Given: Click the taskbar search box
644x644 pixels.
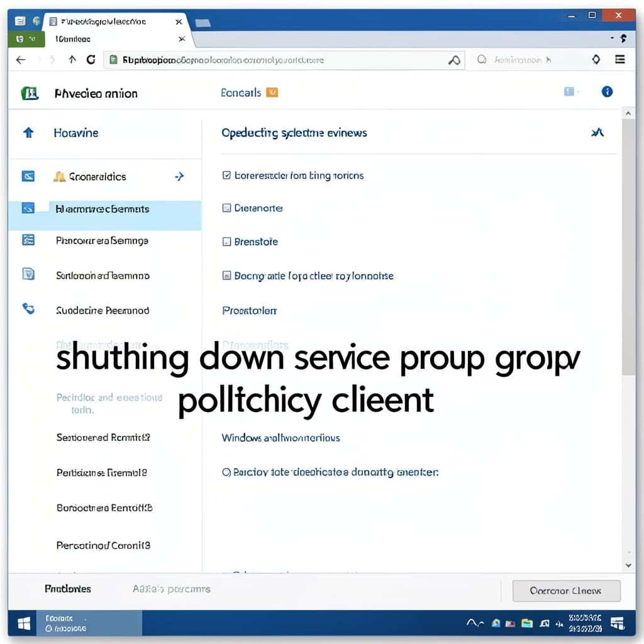Looking at the screenshot, I should click(x=89, y=623).
